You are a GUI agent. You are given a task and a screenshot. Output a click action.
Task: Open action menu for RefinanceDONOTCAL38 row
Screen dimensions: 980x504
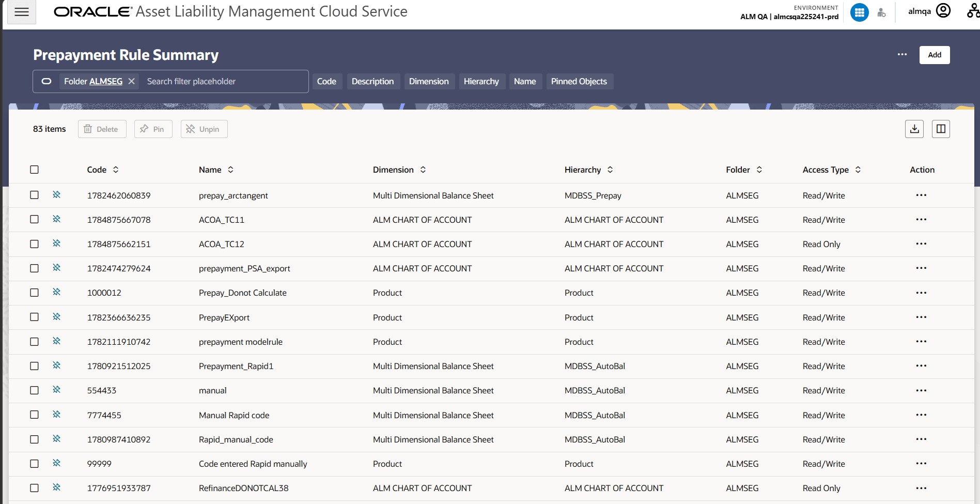(921, 488)
